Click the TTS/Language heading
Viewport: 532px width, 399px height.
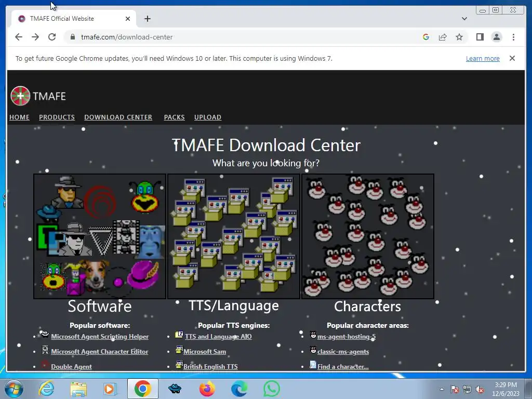pyautogui.click(x=234, y=305)
